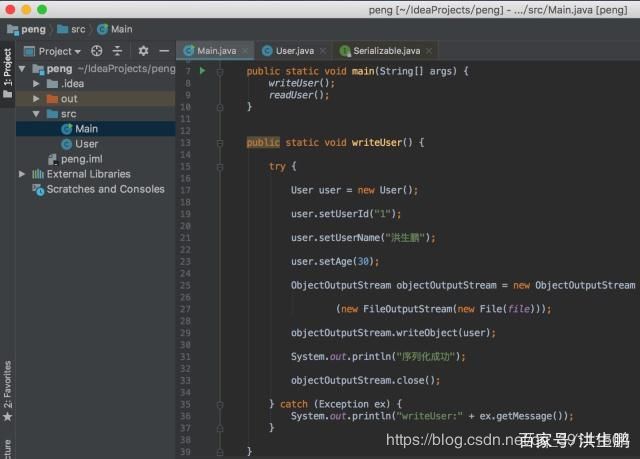Switch to the Serializable.java tab
640x459 pixels.
pos(386,51)
